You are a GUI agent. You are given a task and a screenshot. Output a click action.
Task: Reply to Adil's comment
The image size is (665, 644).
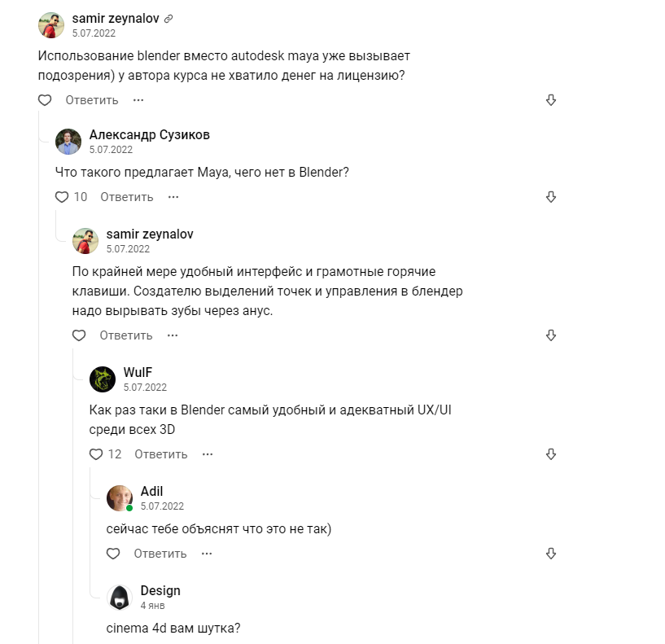160,554
